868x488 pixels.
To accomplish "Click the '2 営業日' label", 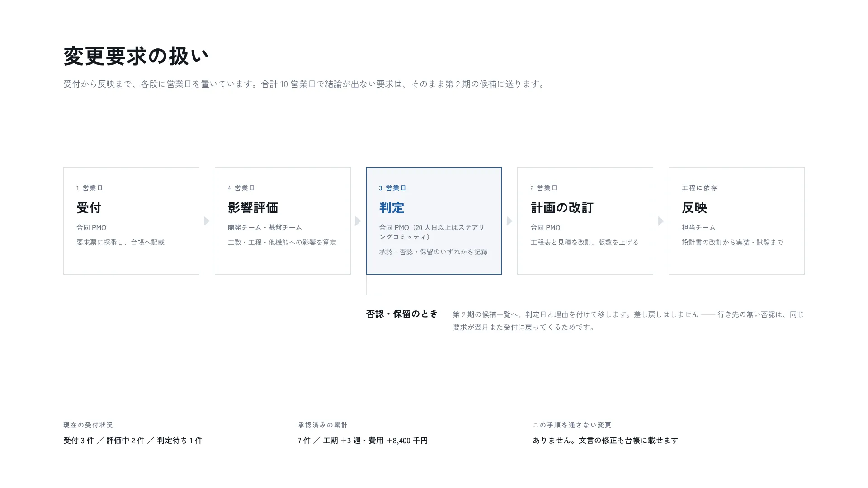I will (x=544, y=188).
